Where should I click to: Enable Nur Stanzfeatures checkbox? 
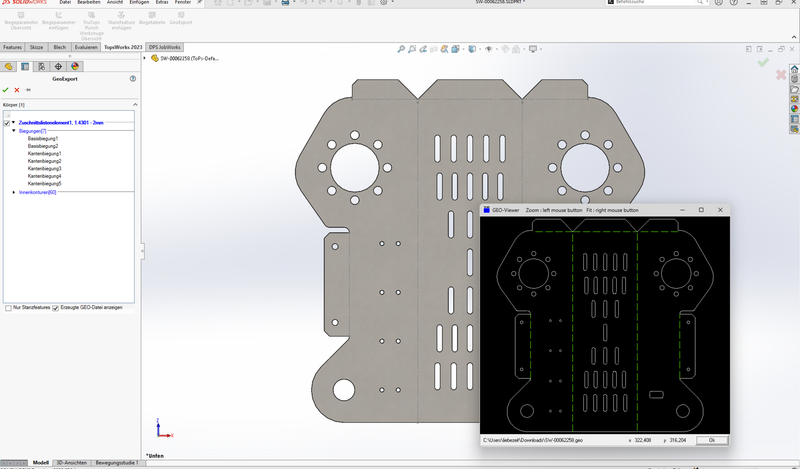tap(8, 308)
